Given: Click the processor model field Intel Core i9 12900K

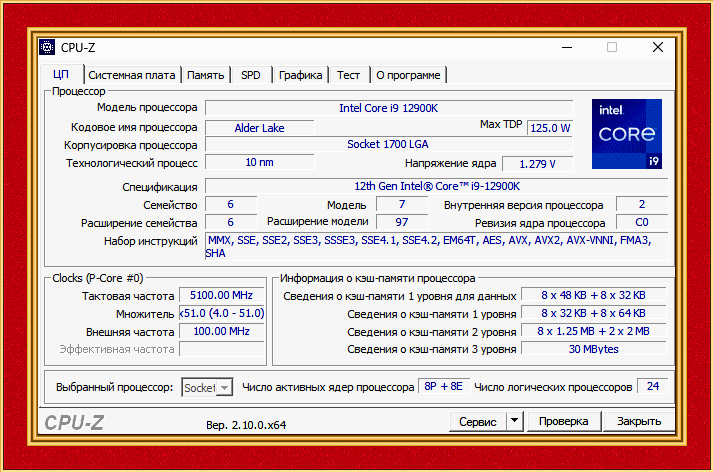Looking at the screenshot, I should pyautogui.click(x=389, y=108).
